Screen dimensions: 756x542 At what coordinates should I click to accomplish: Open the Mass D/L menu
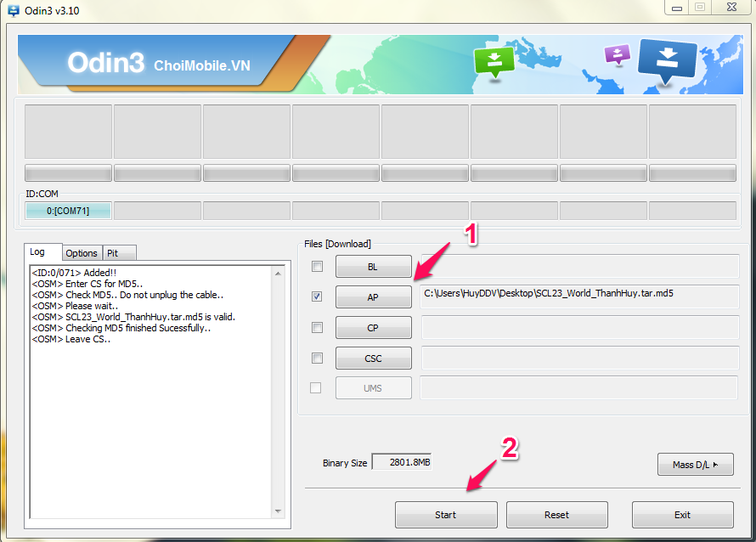point(695,465)
